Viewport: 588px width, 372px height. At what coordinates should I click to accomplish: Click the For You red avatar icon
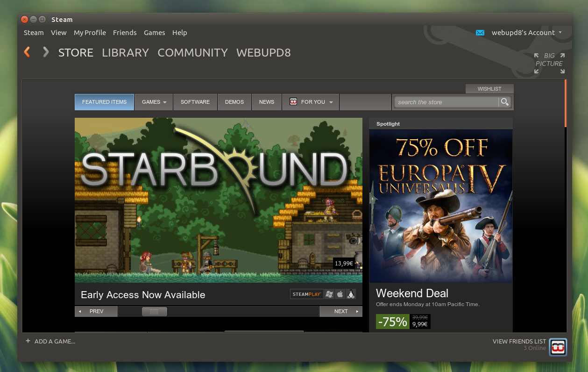pyautogui.click(x=293, y=101)
